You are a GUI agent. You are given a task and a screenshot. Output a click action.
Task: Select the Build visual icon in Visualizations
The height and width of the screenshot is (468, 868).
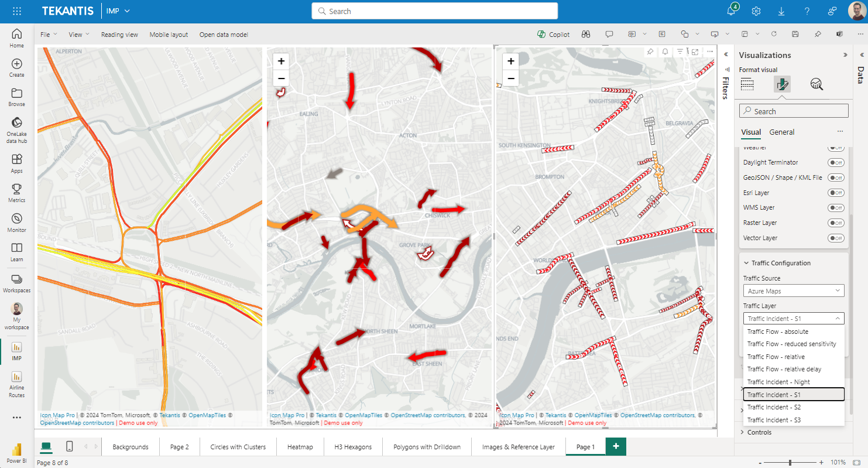click(747, 84)
